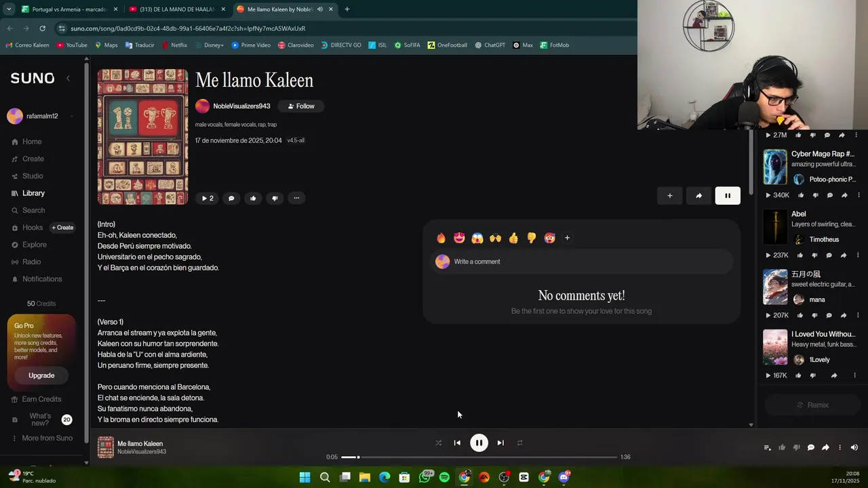Image resolution: width=868 pixels, height=488 pixels.
Task: Like the I Loved You Without track
Action: point(798,375)
